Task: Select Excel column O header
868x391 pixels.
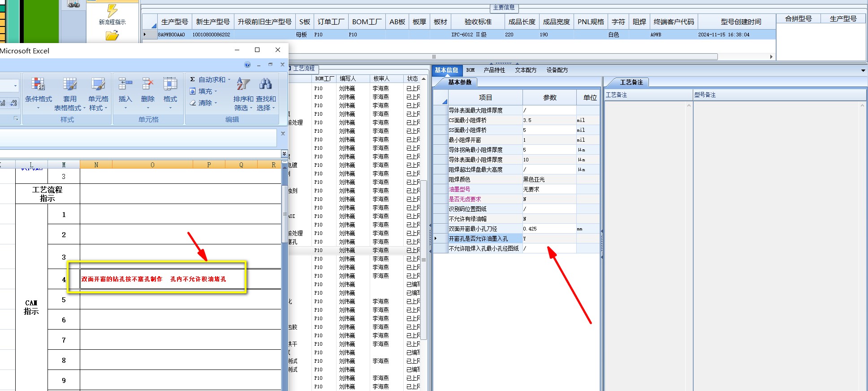Action: (152, 165)
